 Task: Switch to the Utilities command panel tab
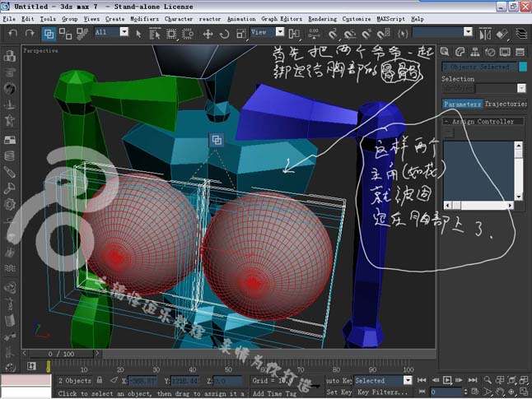click(520, 52)
